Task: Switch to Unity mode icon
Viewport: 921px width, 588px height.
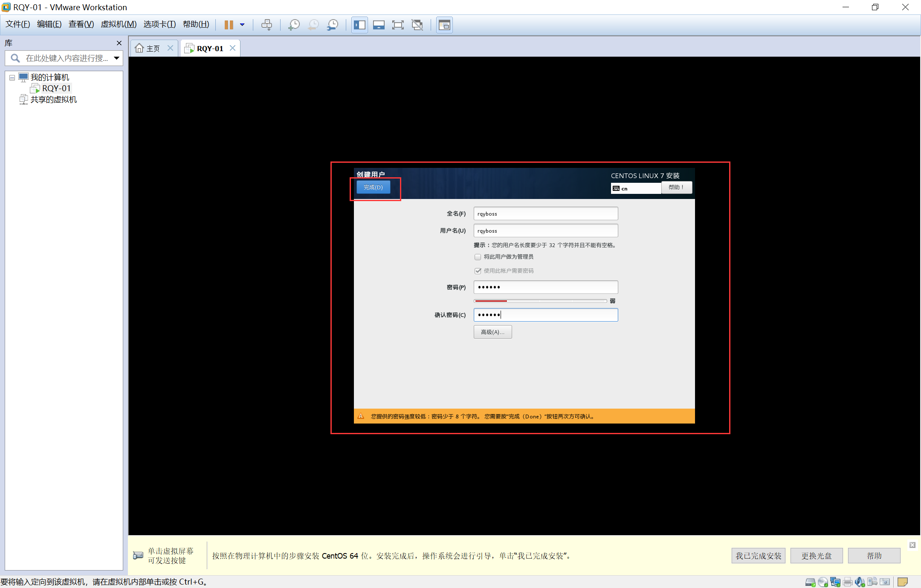Action: (417, 25)
